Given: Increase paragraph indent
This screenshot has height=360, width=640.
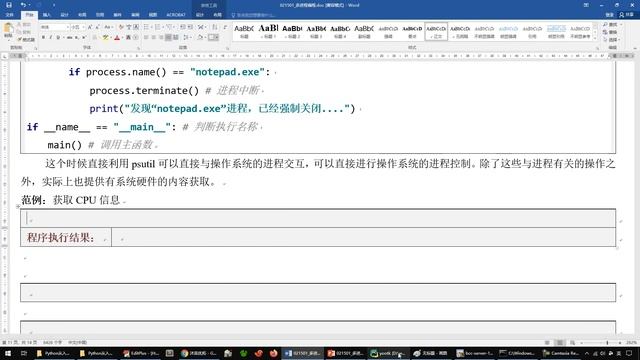Looking at the screenshot, I should (190, 27).
